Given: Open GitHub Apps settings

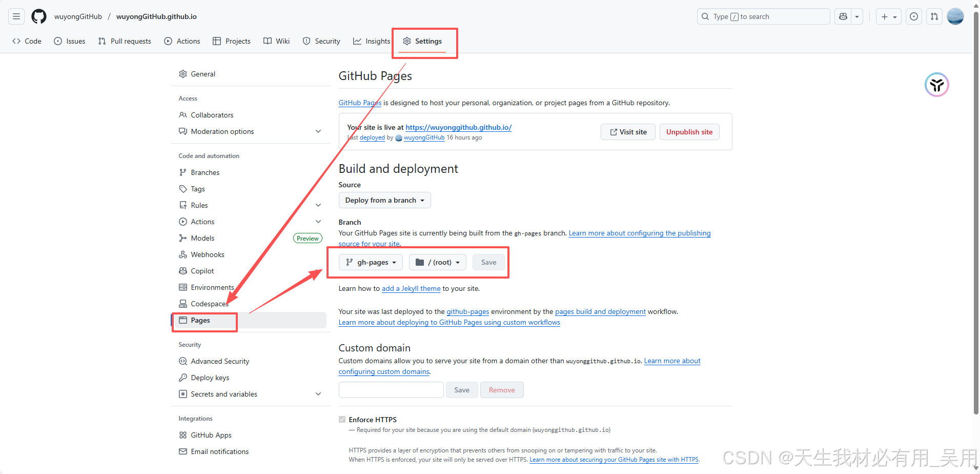Looking at the screenshot, I should pyautogui.click(x=211, y=435).
